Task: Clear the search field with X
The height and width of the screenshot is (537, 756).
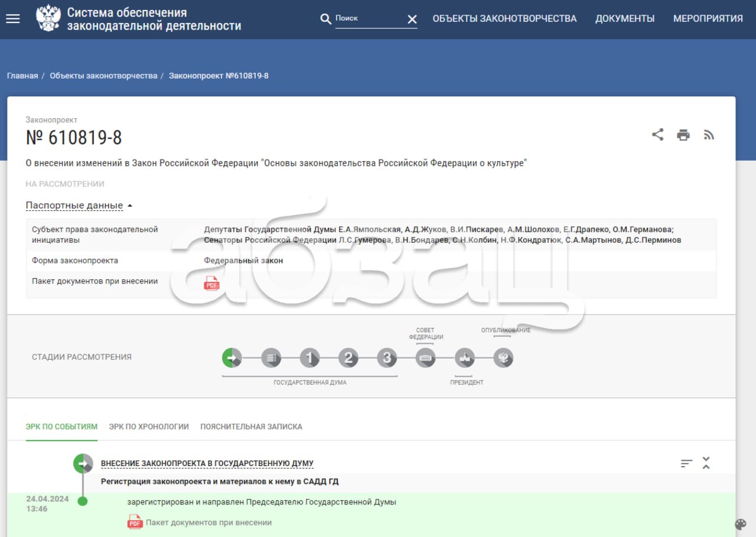Action: point(412,19)
